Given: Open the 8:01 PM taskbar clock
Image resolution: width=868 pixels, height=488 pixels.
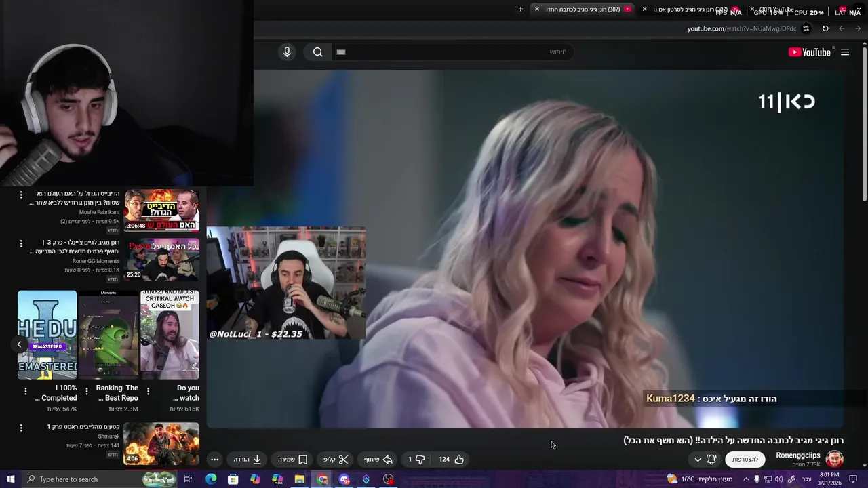Looking at the screenshot, I should click(831, 479).
